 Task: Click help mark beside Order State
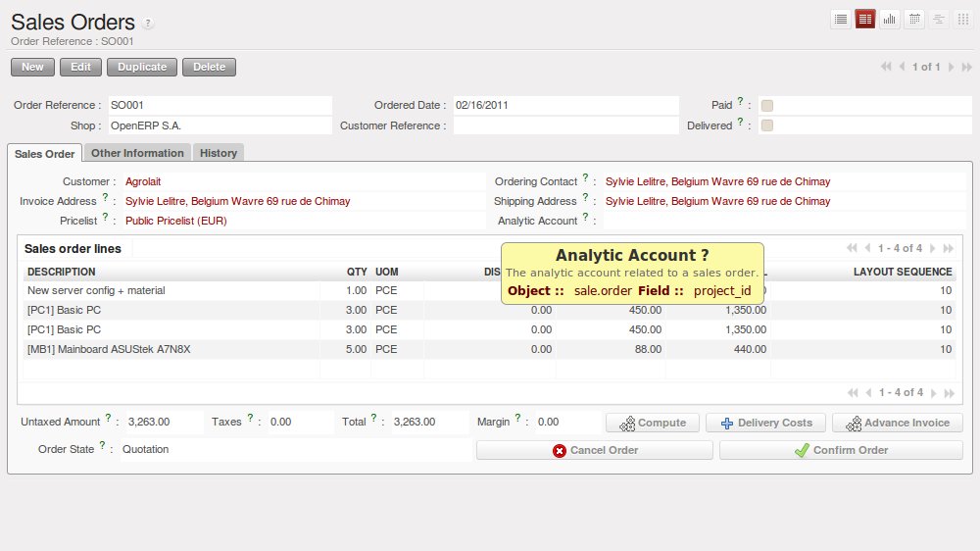(102, 445)
